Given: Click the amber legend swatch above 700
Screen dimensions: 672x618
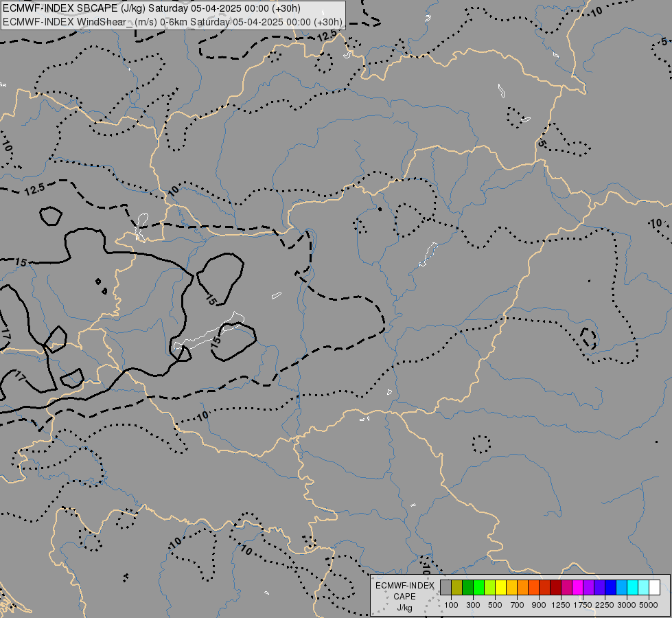Looking at the screenshot, I should [x=511, y=587].
